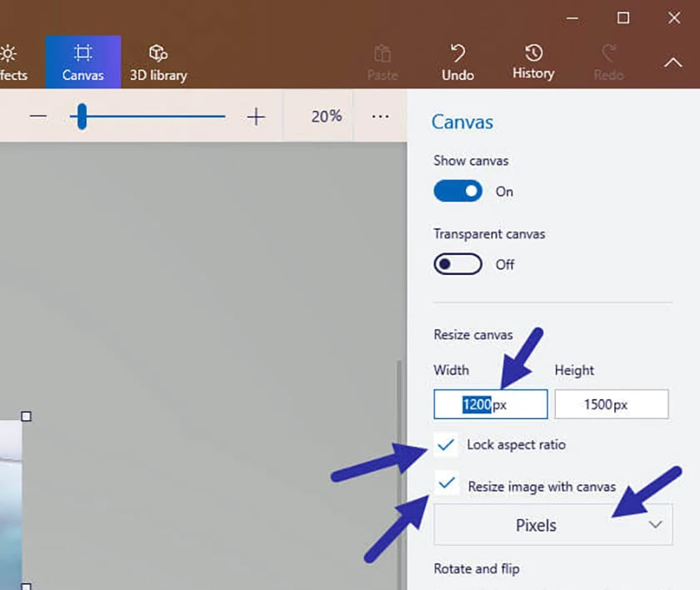This screenshot has width=700, height=590.
Task: Click the workspace vertical scrollbar
Action: coord(399,475)
